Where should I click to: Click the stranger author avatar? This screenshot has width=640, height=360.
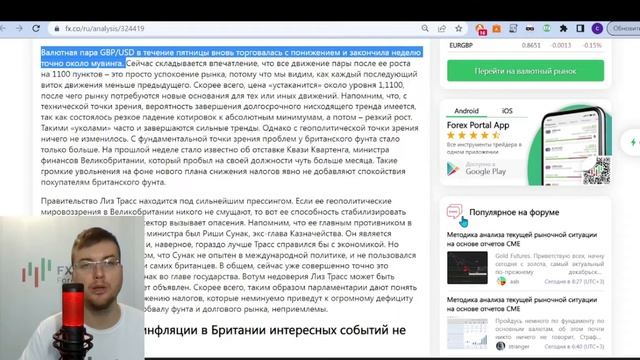pyautogui.click(x=500, y=346)
